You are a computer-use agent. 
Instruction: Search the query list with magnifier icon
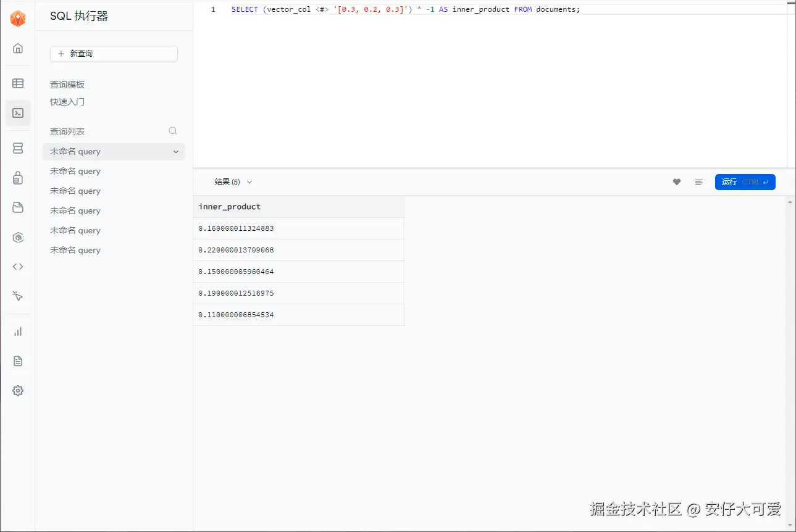tap(173, 131)
